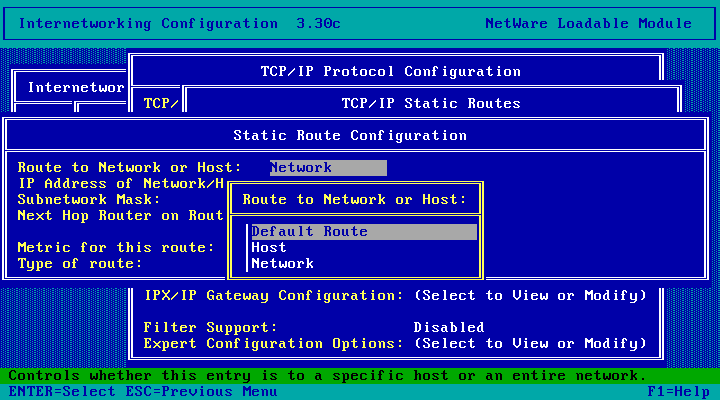Click 'Internetworking Configuration 3.30c' header text
The width and height of the screenshot is (720, 400).
[x=180, y=23]
